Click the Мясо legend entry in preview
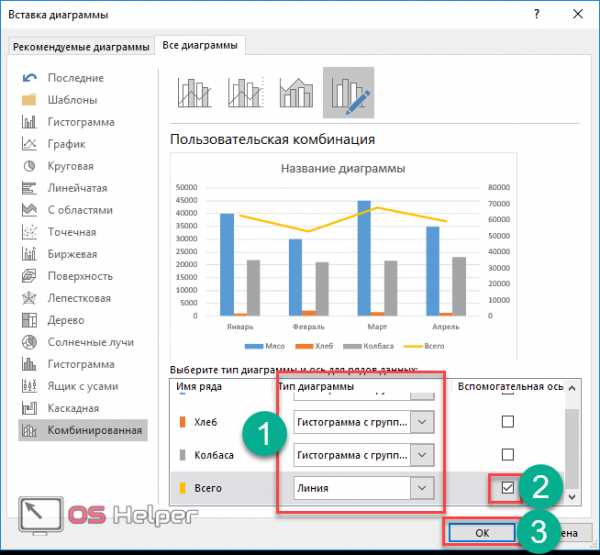The height and width of the screenshot is (555, 600). (264, 346)
